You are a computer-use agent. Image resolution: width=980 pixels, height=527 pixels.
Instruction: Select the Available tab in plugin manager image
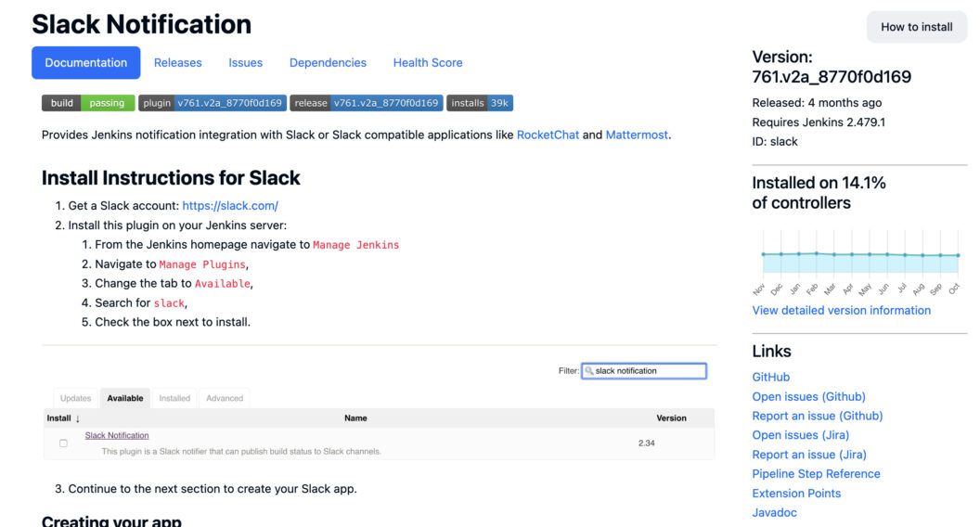(125, 398)
